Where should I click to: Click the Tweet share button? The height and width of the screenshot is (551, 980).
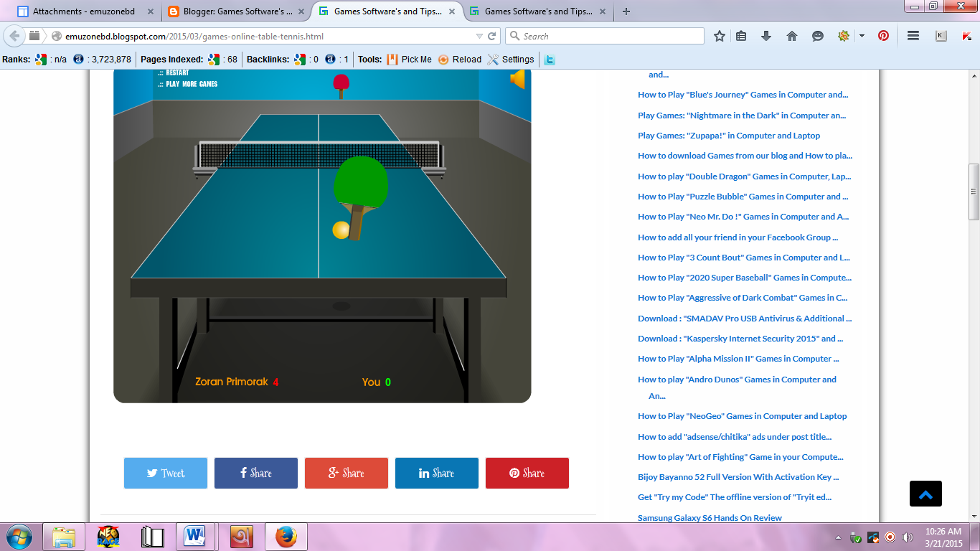(165, 473)
